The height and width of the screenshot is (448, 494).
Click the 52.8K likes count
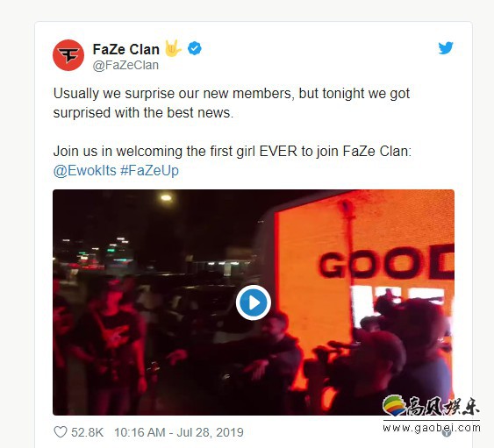(x=87, y=432)
